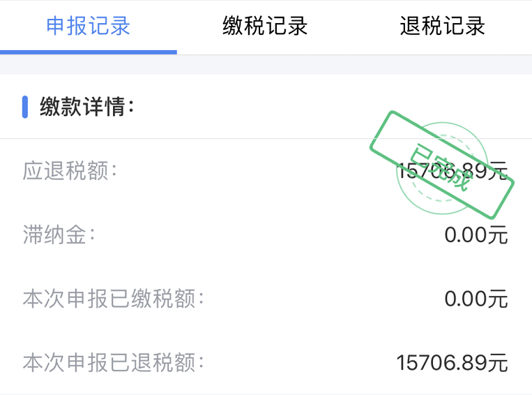Tap the 本次申报已退税额 value 15706.89元
Viewport: 532px width, 395px height.
[452, 362]
